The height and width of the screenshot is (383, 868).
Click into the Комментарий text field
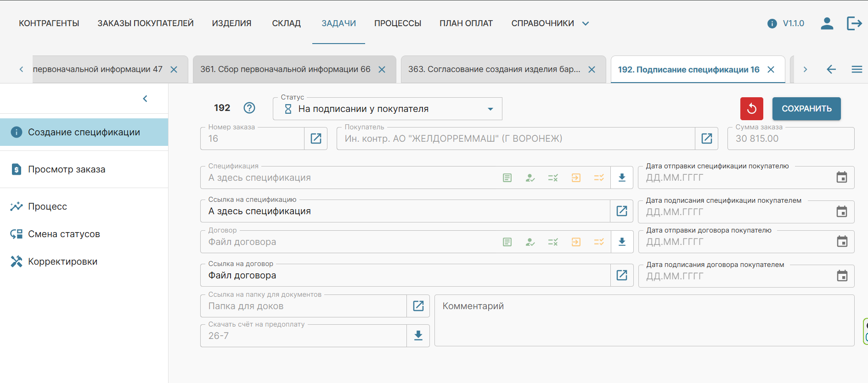tap(643, 321)
